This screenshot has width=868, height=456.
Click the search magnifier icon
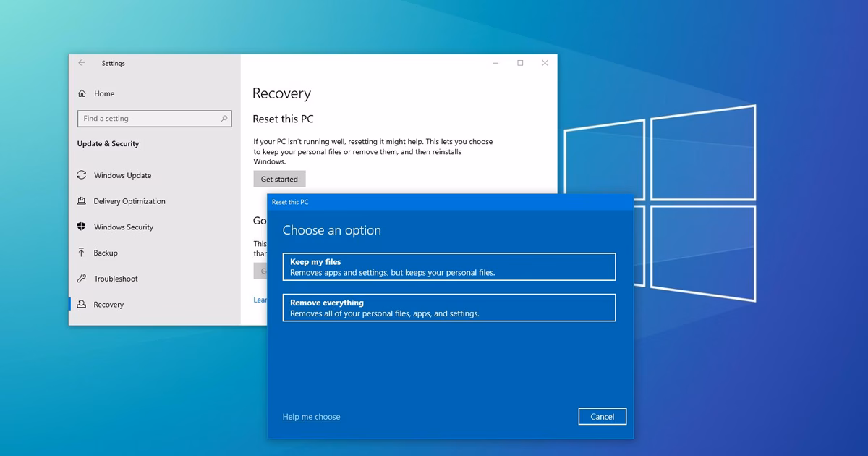[x=224, y=119]
